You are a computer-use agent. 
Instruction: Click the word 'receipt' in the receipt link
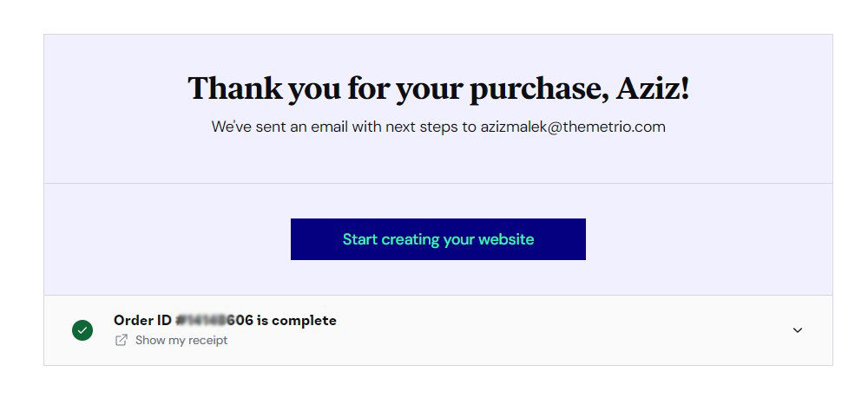tap(207, 341)
